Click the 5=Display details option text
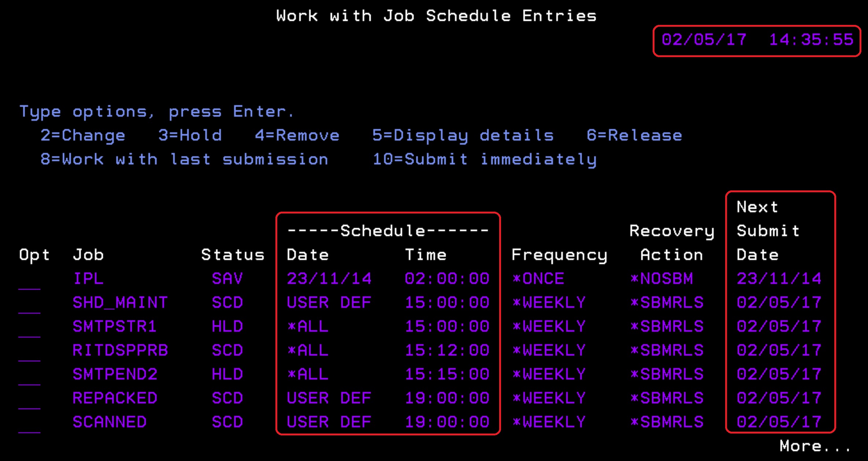This screenshot has width=868, height=461. [463, 135]
